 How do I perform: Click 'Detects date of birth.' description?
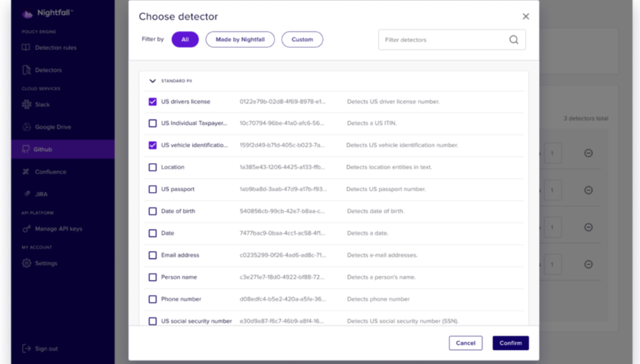click(x=375, y=211)
